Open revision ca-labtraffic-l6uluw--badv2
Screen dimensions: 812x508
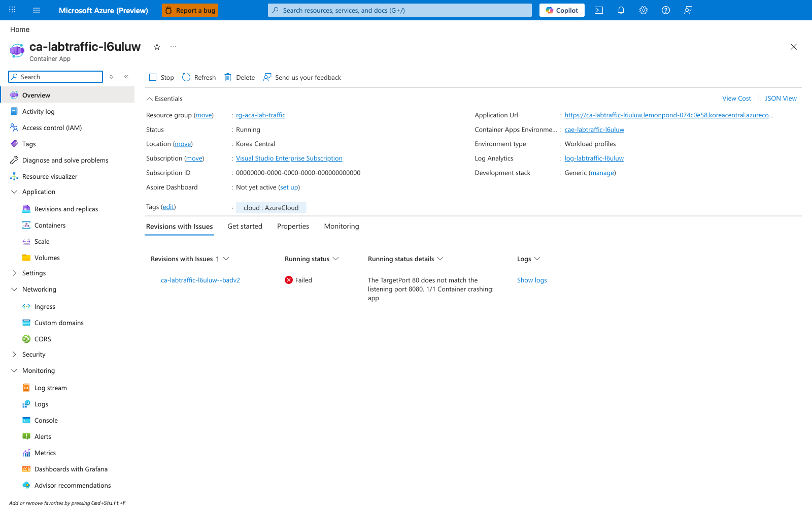point(200,280)
